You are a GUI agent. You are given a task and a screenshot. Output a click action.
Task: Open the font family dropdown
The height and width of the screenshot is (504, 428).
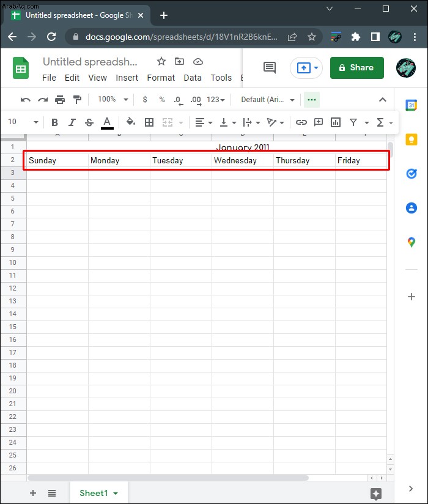[268, 100]
